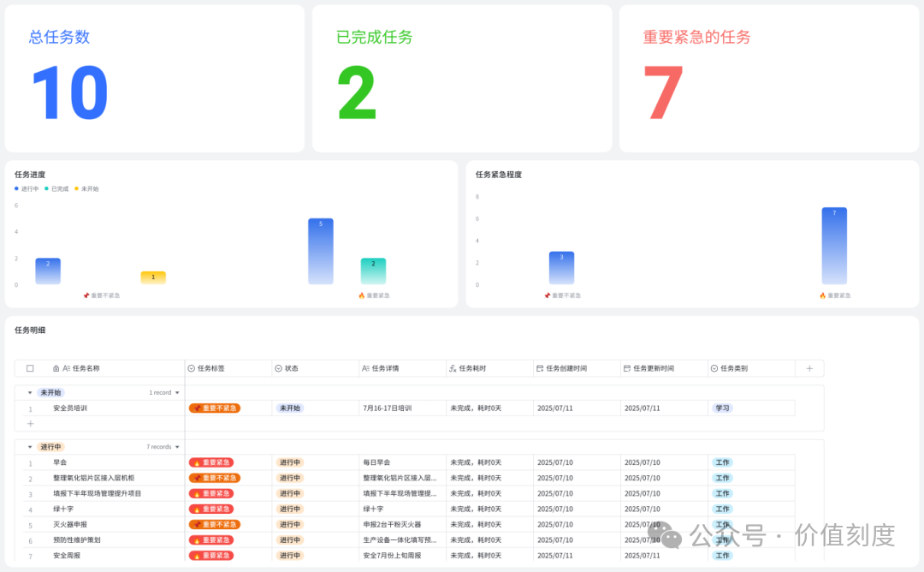Click the 安全7月份上旬周报 detail cell
The height and width of the screenshot is (572, 924).
(x=392, y=556)
